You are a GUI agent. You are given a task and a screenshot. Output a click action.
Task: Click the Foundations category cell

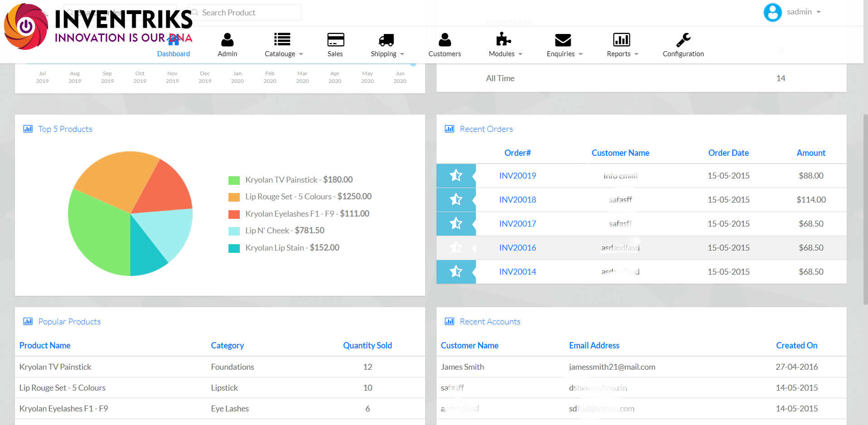(232, 367)
